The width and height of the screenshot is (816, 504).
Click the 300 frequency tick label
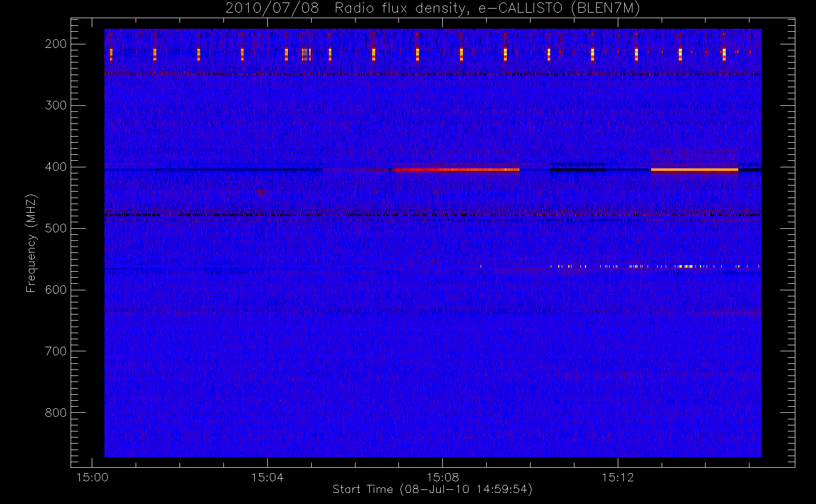(x=56, y=105)
